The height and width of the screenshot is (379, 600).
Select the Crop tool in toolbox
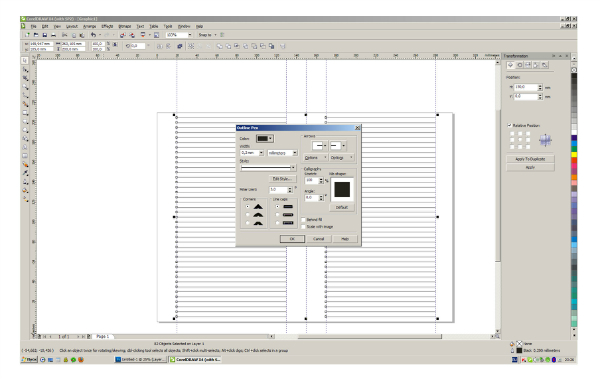[x=25, y=78]
